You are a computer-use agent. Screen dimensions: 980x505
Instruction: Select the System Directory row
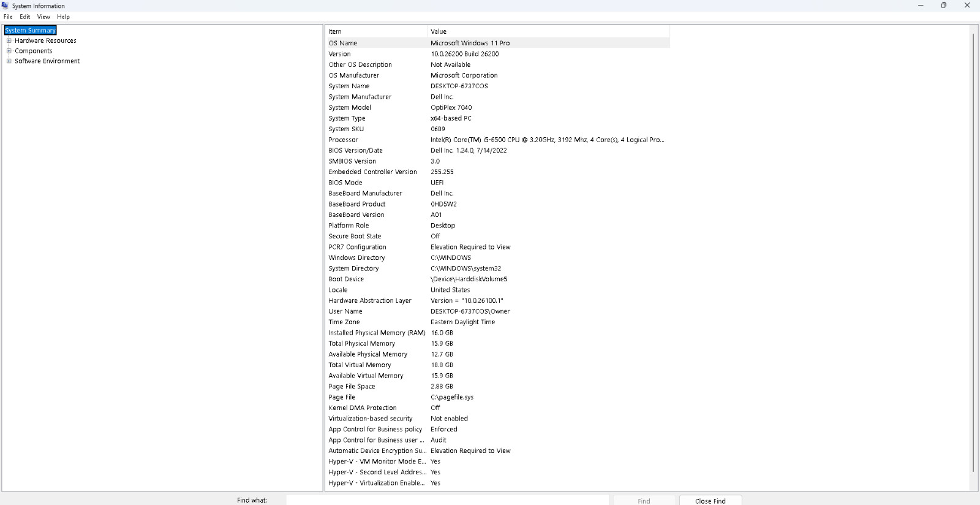(x=498, y=268)
